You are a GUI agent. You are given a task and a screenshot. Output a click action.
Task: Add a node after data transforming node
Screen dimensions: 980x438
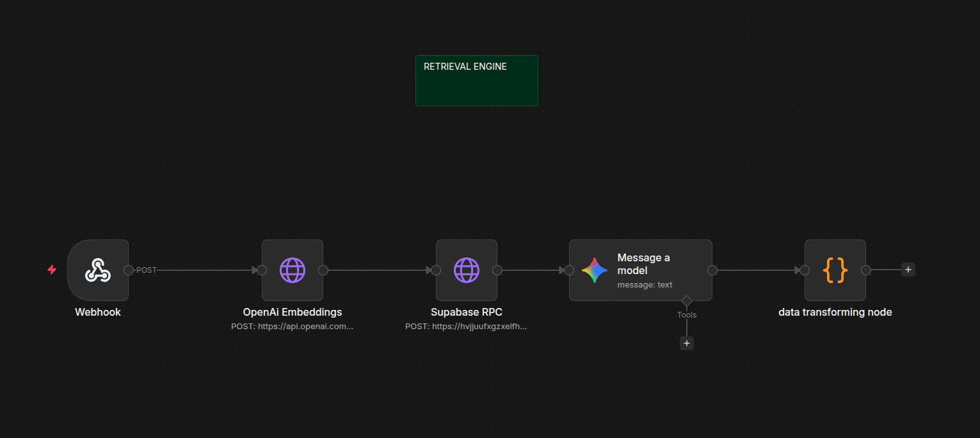(908, 270)
